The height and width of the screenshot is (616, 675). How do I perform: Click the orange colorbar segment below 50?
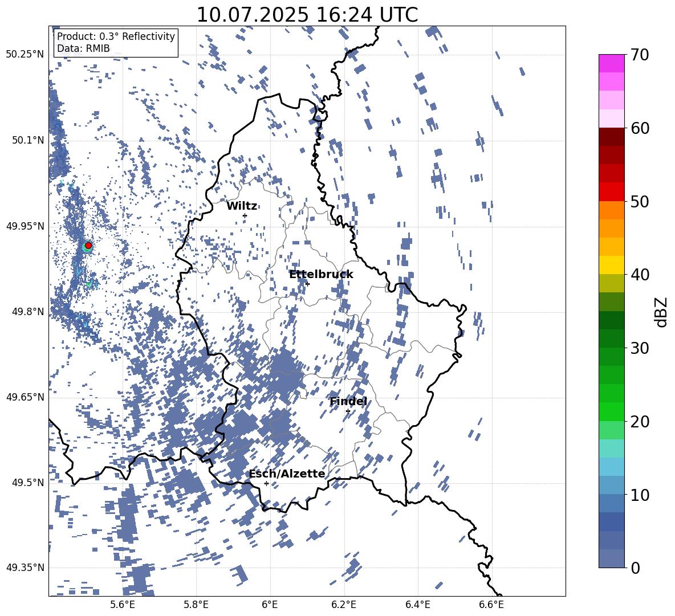(612, 210)
